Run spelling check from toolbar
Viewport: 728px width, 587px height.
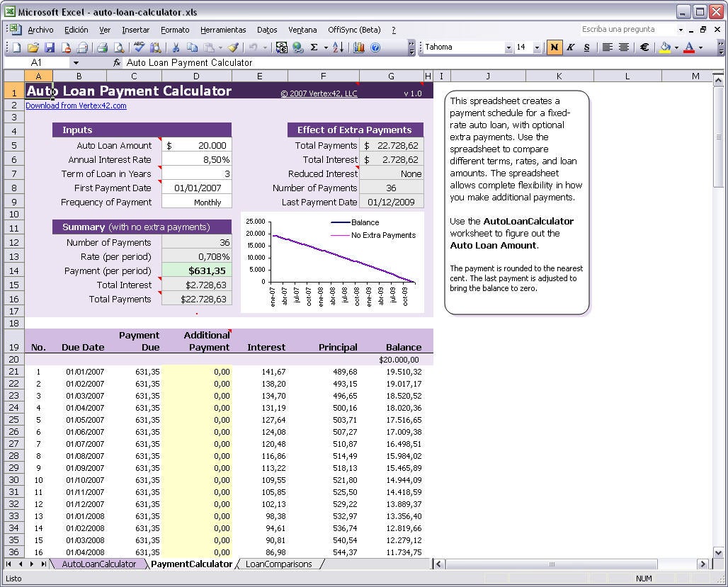[x=139, y=47]
